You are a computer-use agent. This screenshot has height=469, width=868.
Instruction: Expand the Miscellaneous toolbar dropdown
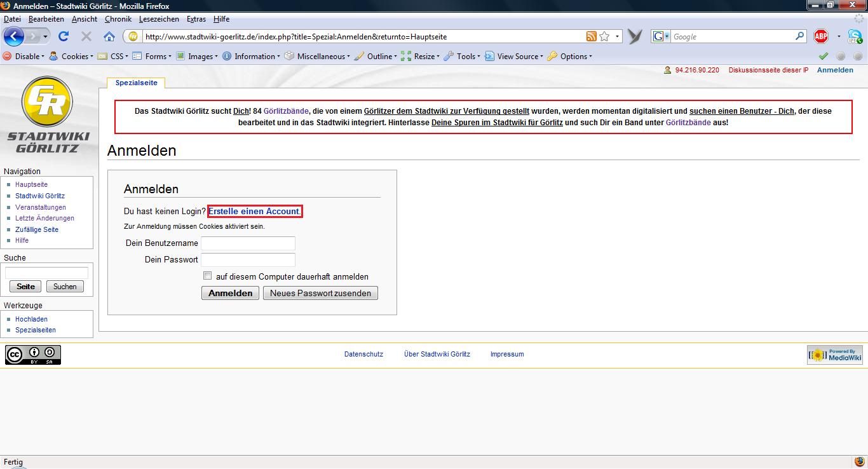point(318,57)
